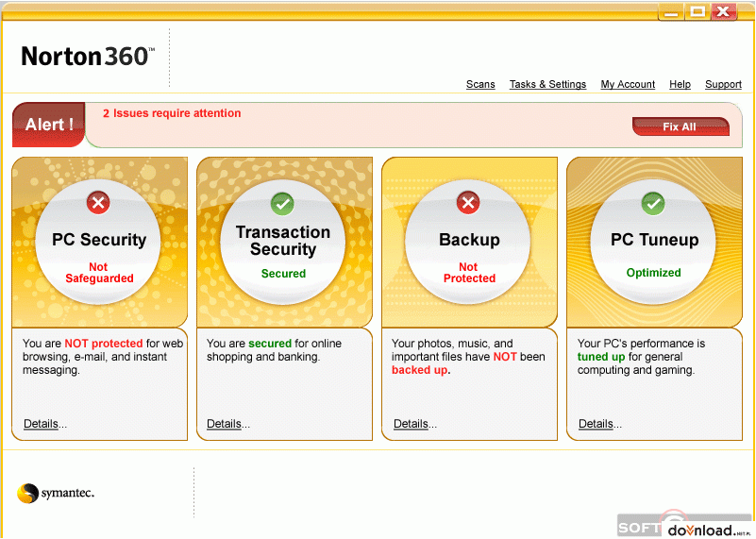Click '2 Issues require attention' message
The width and height of the screenshot is (756, 539).
[172, 113]
